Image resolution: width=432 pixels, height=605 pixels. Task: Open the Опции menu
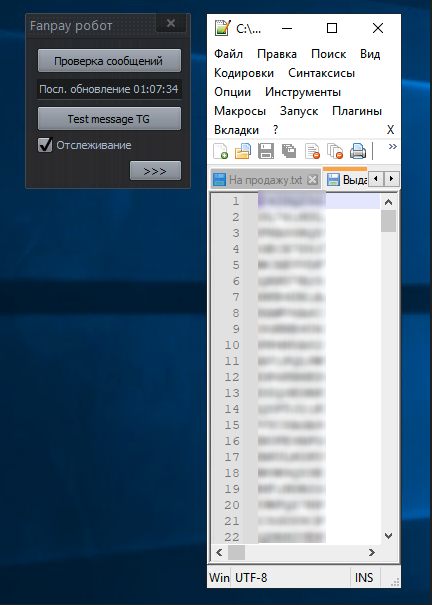[233, 92]
